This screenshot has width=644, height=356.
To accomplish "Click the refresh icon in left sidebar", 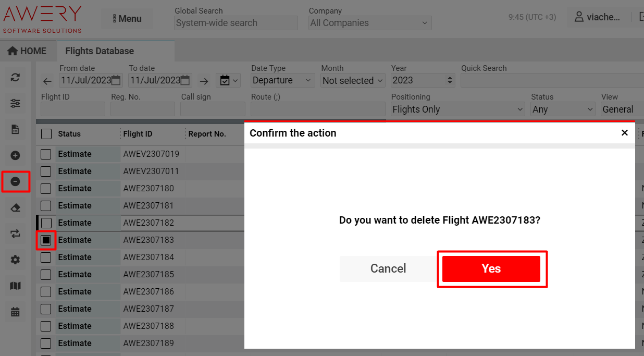I will [15, 78].
